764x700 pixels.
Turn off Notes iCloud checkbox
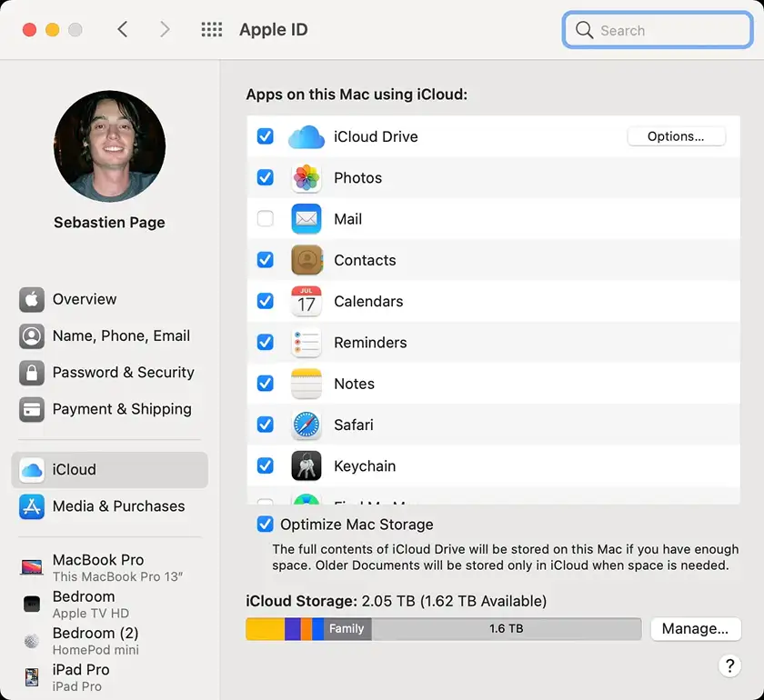click(265, 384)
